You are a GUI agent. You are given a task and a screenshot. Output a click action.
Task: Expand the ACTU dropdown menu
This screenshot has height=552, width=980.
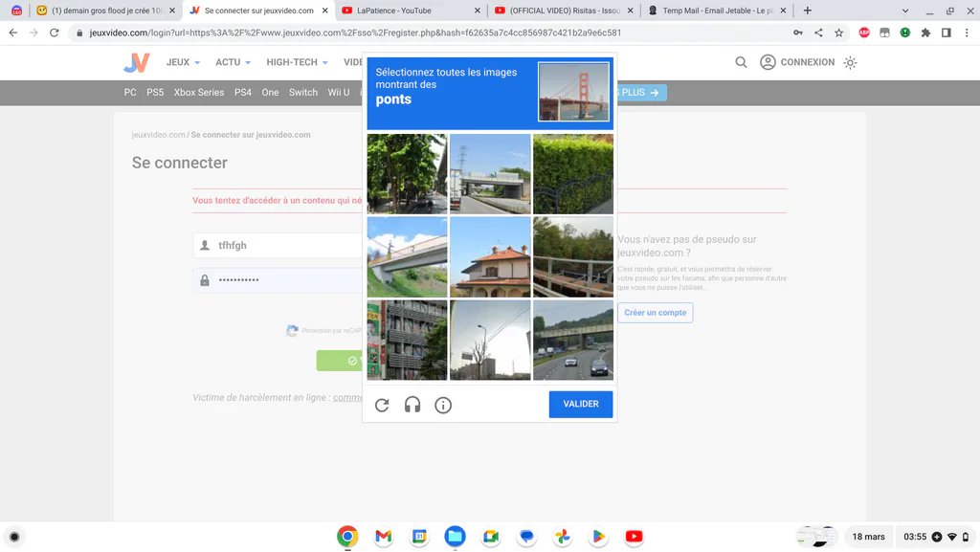coord(234,62)
